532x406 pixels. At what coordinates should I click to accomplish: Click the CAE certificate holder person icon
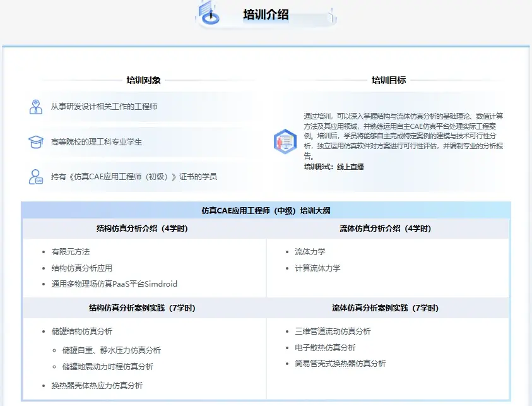tap(35, 177)
